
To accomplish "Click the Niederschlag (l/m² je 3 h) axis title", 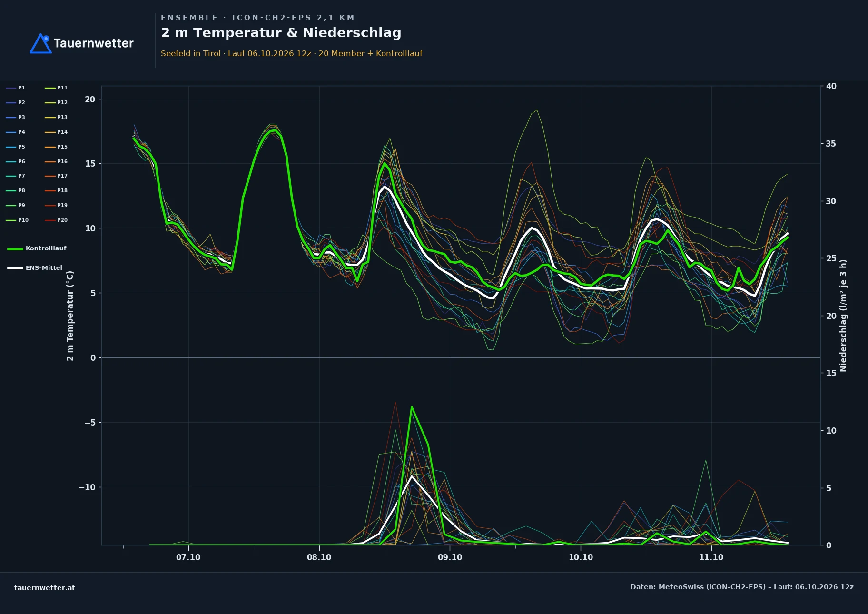I will click(843, 316).
